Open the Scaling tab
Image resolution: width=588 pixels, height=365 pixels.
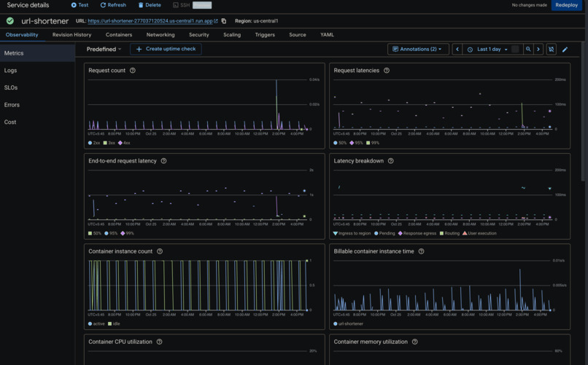click(x=232, y=35)
